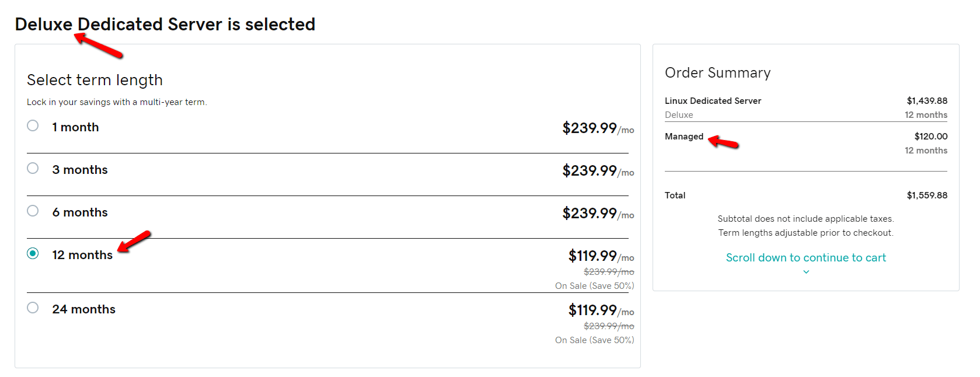Click the selected 12 months radio button
The image size is (980, 377).
33,253
